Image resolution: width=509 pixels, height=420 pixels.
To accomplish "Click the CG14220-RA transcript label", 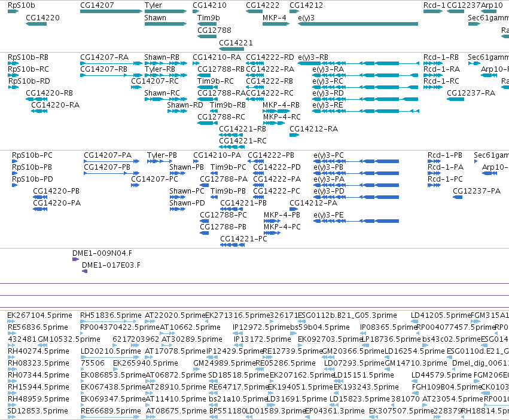I will point(55,105).
